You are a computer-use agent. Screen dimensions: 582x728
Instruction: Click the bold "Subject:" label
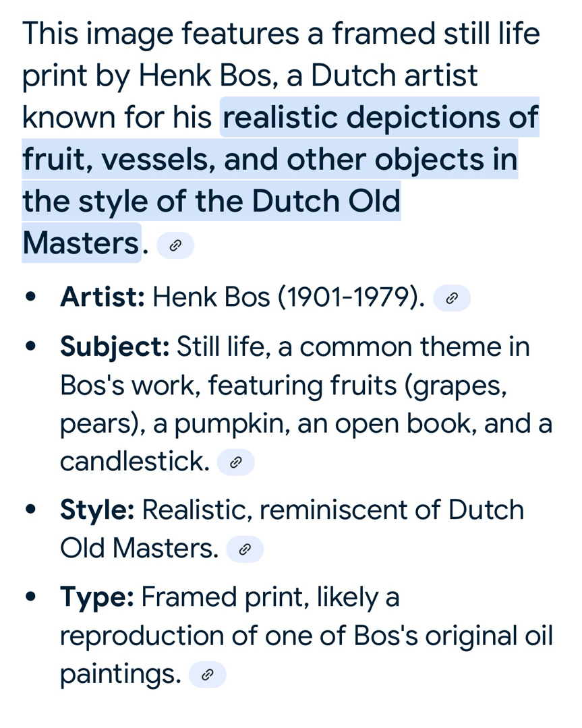(x=115, y=347)
